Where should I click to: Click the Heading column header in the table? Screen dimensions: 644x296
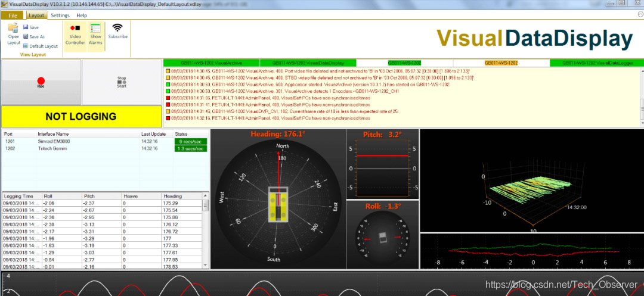(182, 196)
